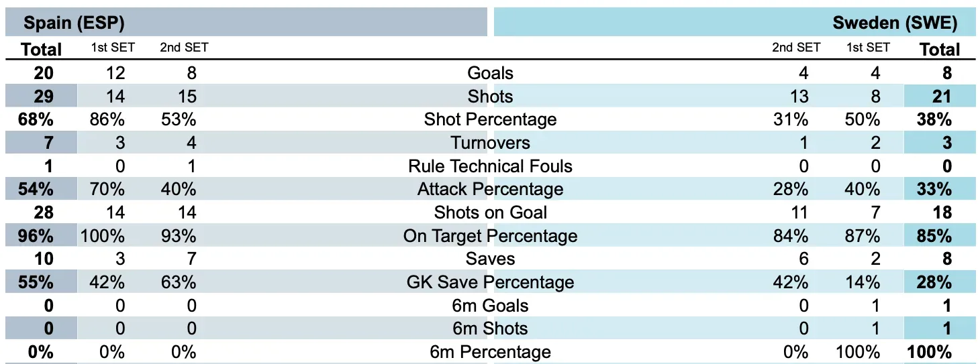
Task: Click the Sweden (SWE) team header
Action: tap(894, 23)
